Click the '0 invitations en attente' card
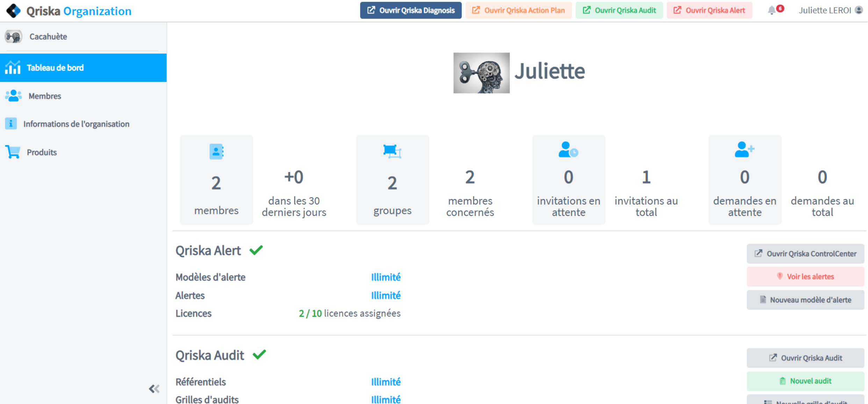The image size is (868, 404). 568,180
